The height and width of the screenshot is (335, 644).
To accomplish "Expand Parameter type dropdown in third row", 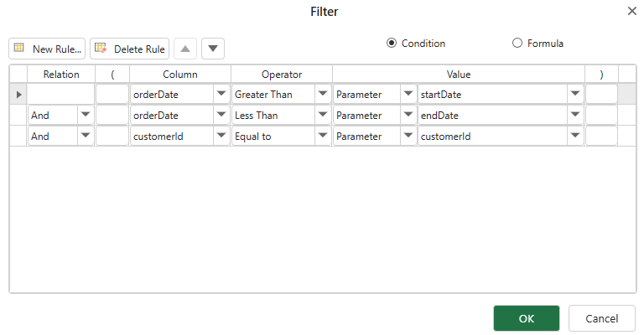I will pyautogui.click(x=408, y=136).
